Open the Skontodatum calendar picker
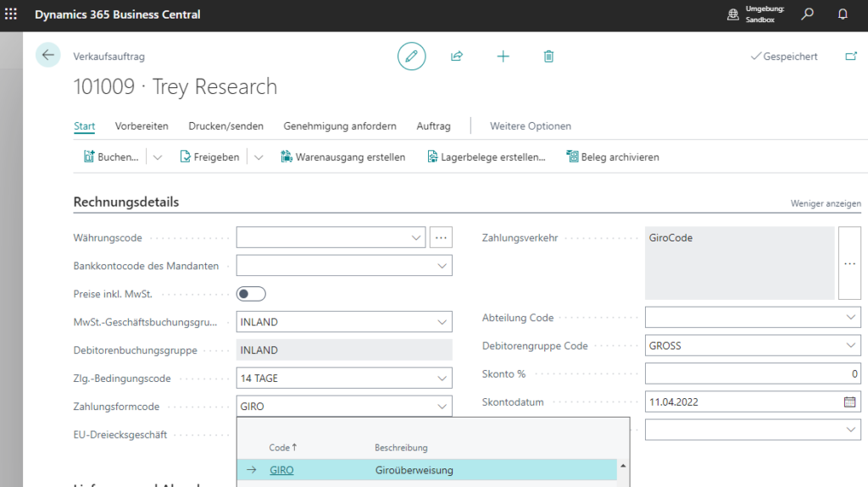Screen dimensions: 868x487 pos(849,402)
